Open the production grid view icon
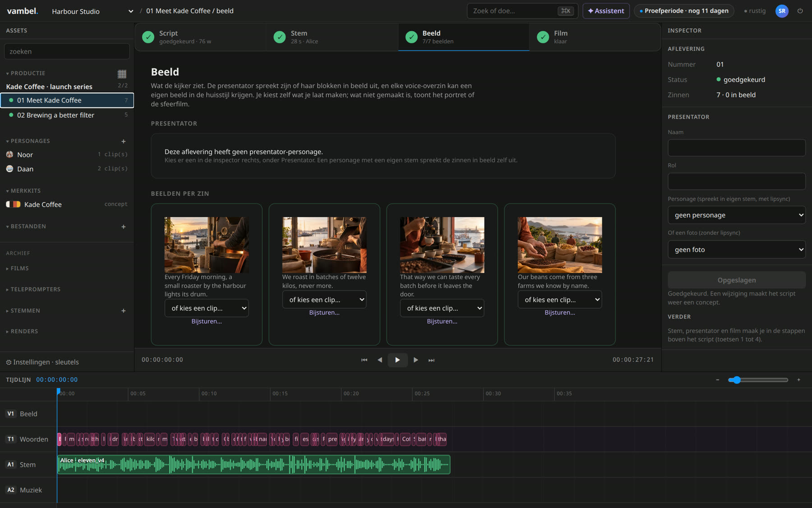The height and width of the screenshot is (508, 812). pyautogui.click(x=122, y=74)
